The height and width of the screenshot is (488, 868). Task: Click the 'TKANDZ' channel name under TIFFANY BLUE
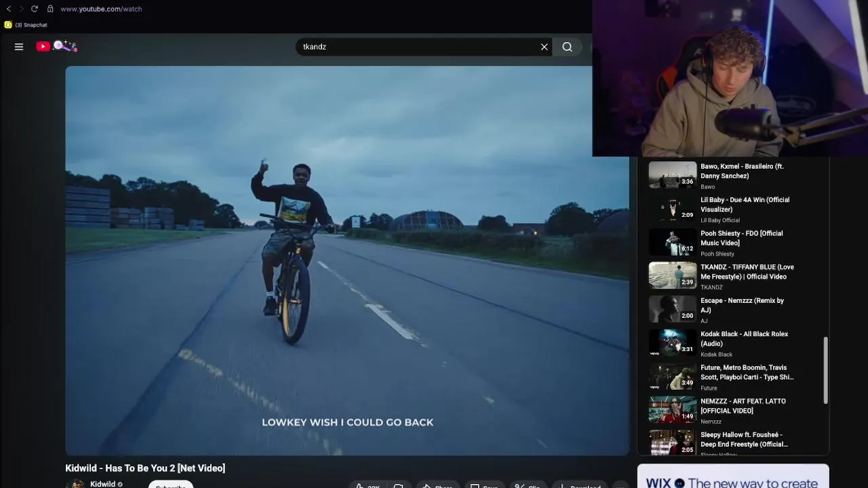pyautogui.click(x=711, y=287)
